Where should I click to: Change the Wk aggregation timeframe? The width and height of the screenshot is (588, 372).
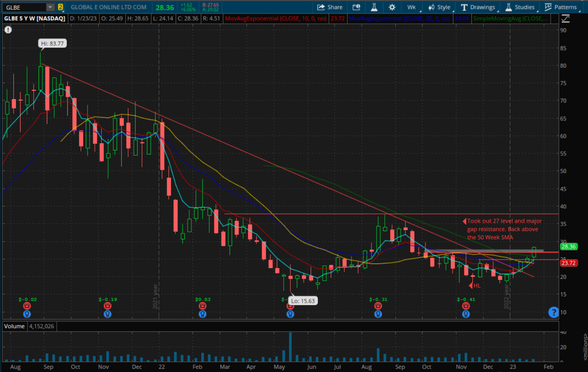click(412, 7)
